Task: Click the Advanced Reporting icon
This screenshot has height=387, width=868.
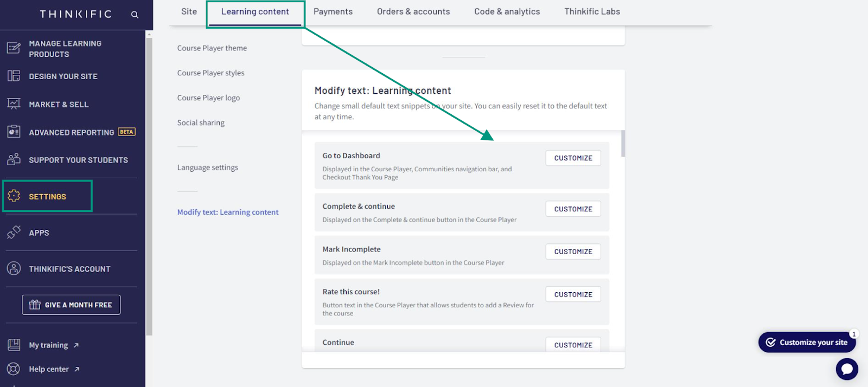Action: (14, 132)
